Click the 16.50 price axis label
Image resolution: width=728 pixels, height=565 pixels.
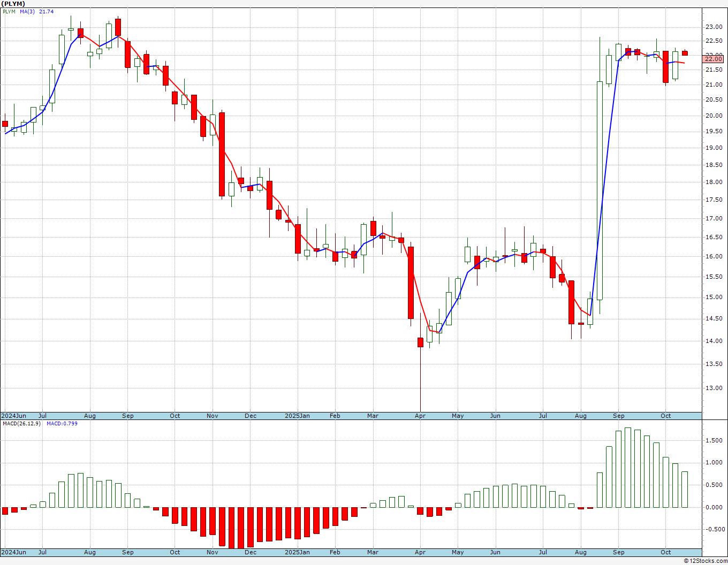point(714,237)
